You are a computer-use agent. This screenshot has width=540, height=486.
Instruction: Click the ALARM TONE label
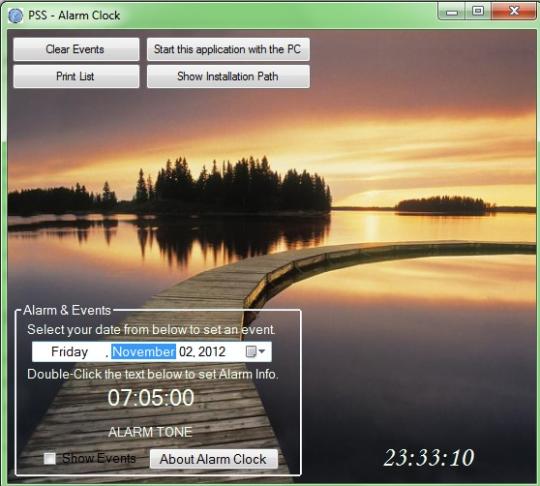(150, 432)
